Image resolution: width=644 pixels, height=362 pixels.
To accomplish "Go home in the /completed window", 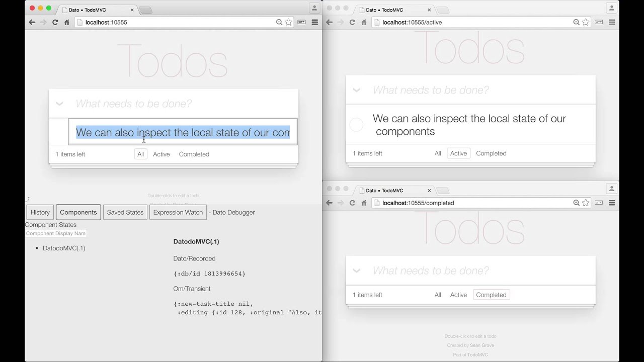I will pos(364,203).
